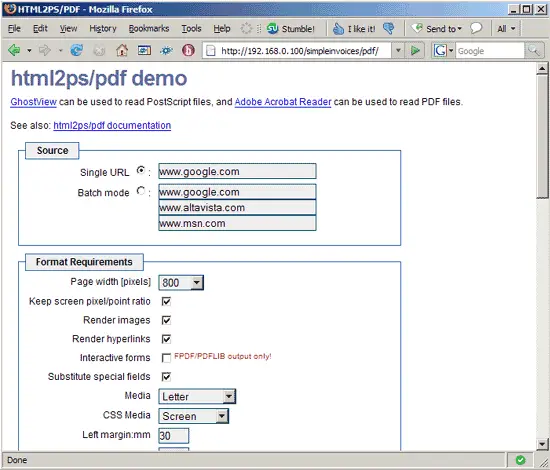This screenshot has height=470, width=550.
Task: Click the Google search box
Action: pos(490,51)
